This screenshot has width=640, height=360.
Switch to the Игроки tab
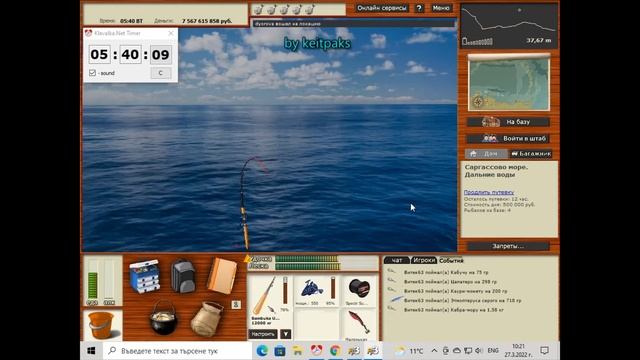click(x=424, y=260)
